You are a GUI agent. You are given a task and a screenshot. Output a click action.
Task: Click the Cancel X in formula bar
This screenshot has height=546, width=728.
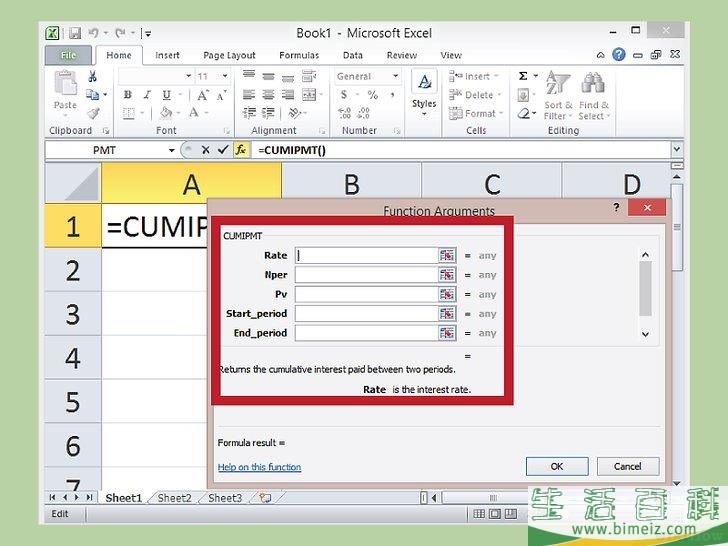[x=206, y=150]
